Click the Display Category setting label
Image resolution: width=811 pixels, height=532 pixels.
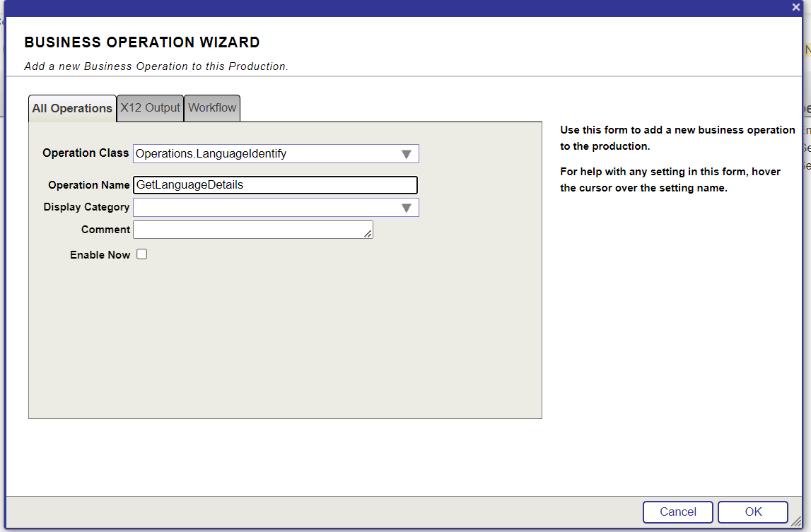click(86, 208)
